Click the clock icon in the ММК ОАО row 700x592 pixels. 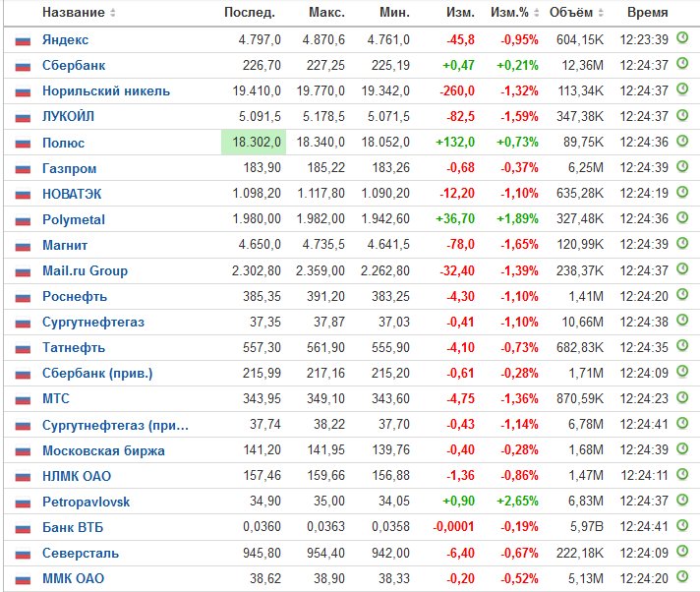[x=682, y=577]
